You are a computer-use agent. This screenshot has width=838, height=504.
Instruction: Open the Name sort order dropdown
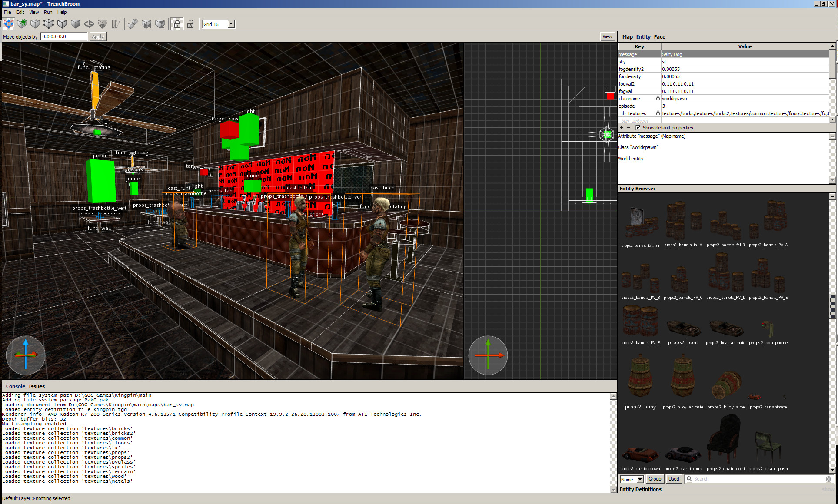pyautogui.click(x=632, y=479)
